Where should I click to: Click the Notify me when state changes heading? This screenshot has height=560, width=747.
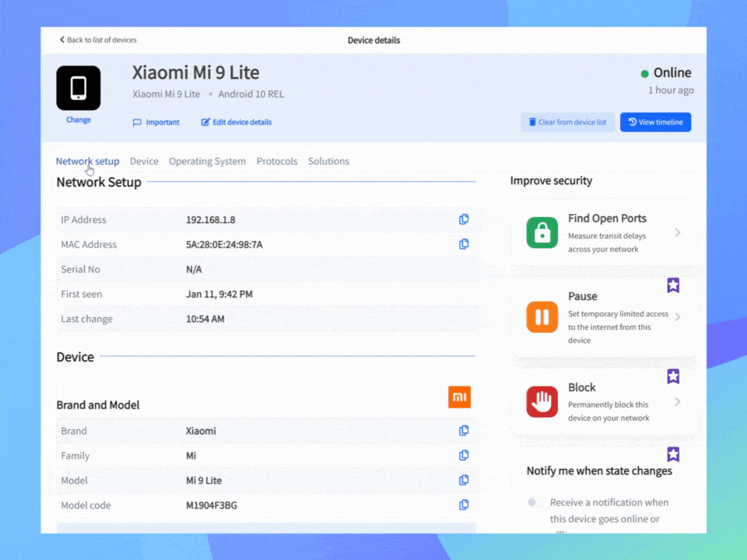coord(599,471)
